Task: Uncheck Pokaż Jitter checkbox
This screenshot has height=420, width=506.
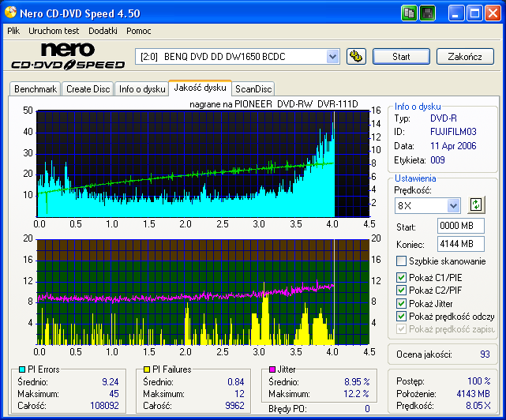Action: 401,303
